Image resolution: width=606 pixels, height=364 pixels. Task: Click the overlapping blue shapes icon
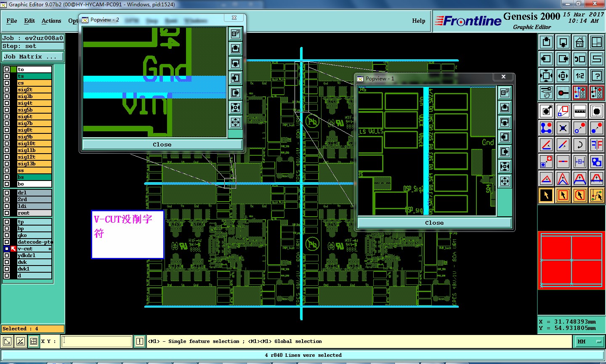pos(597,162)
